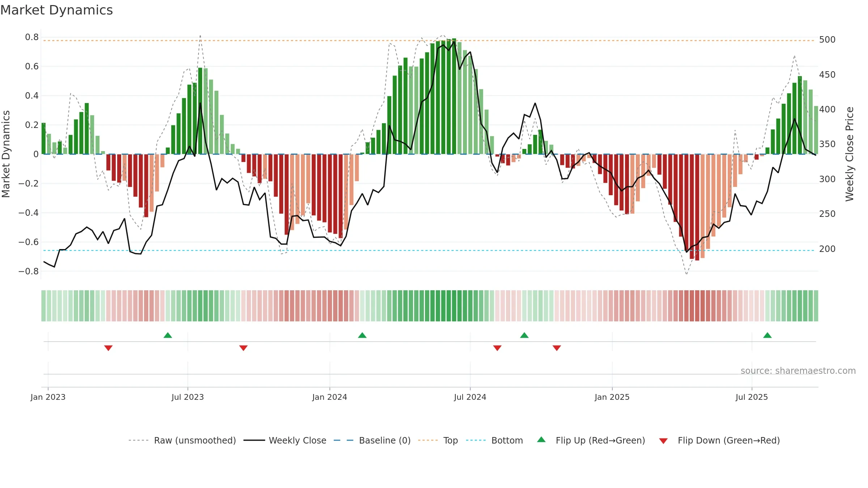Image resolution: width=868 pixels, height=488 pixels.
Task: Click the Flip Up (Red→Green) legend entry
Action: pyautogui.click(x=591, y=440)
